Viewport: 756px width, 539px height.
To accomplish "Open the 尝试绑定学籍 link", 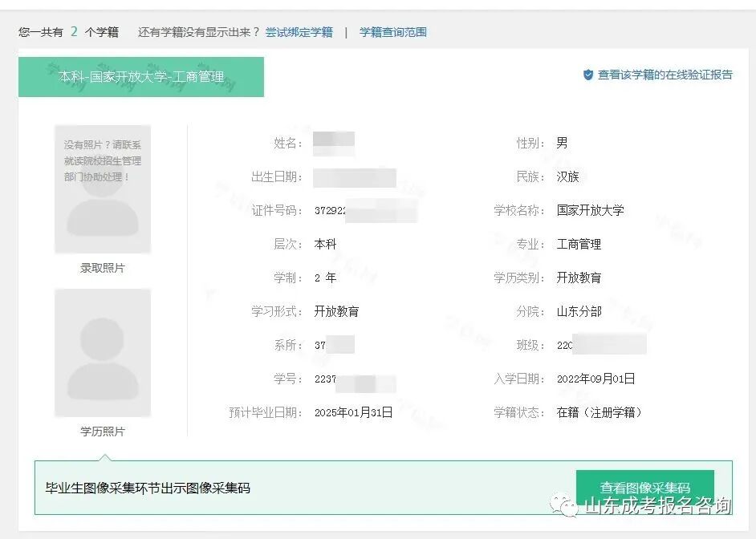I will click(x=298, y=32).
